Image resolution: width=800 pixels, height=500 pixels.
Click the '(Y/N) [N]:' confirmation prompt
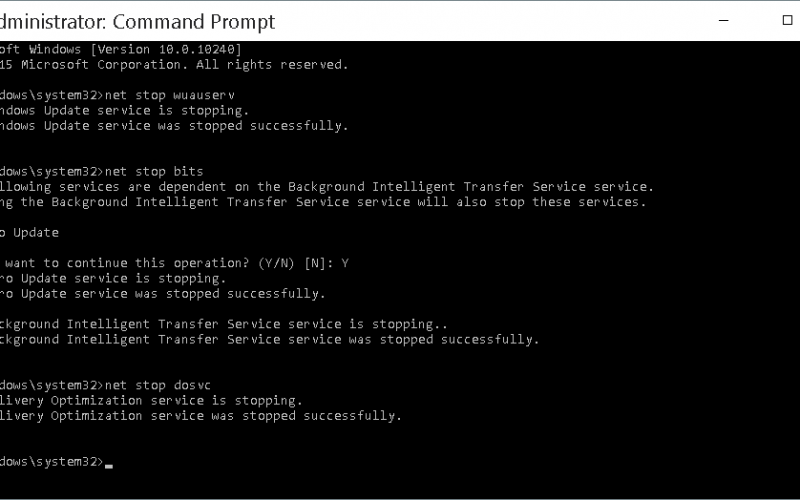pos(296,263)
